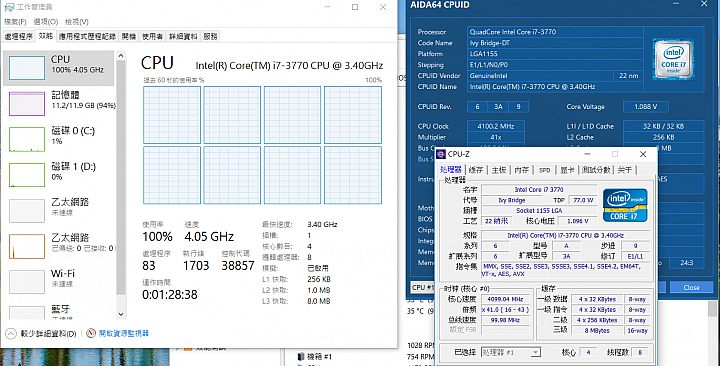Open the 檢視(V) menu in Task Manager
The image size is (720, 366).
tap(76, 22)
